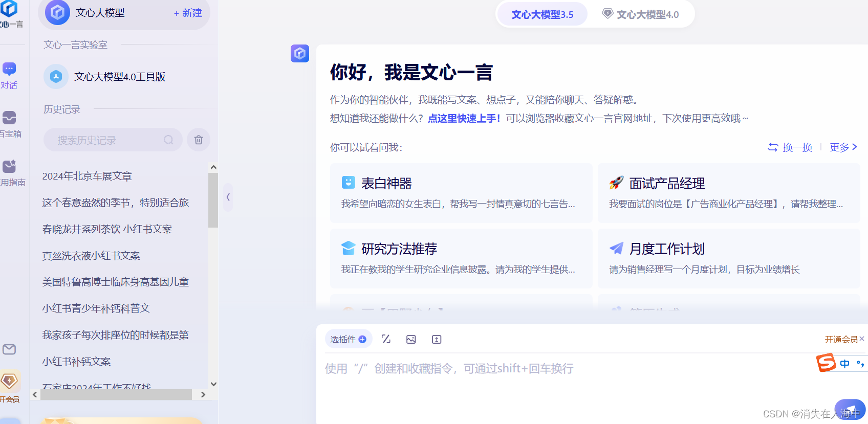Open history 2024年北京车展文章
The width and height of the screenshot is (868, 424).
tap(87, 176)
